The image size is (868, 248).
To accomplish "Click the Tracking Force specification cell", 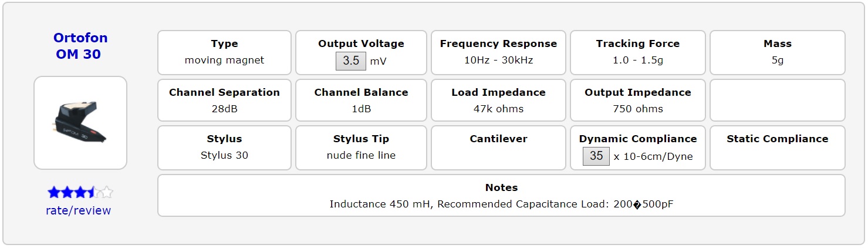I will tap(637, 52).
